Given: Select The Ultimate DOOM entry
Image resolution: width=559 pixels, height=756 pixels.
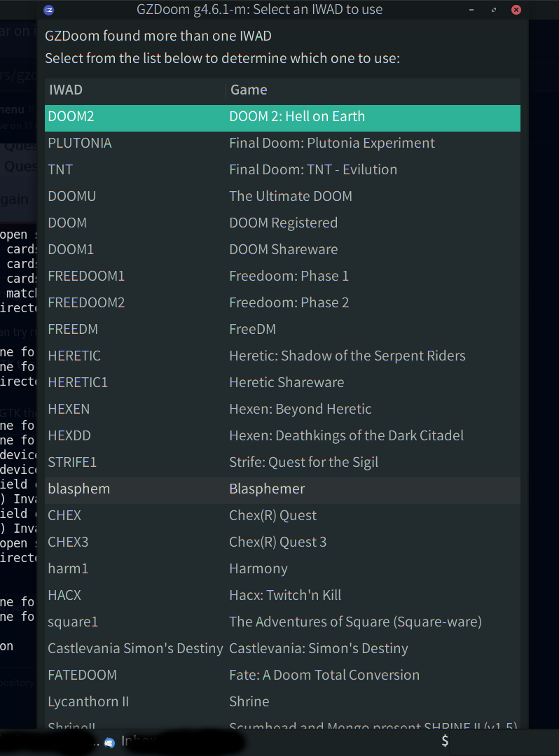Looking at the screenshot, I should pyautogui.click(x=280, y=196).
